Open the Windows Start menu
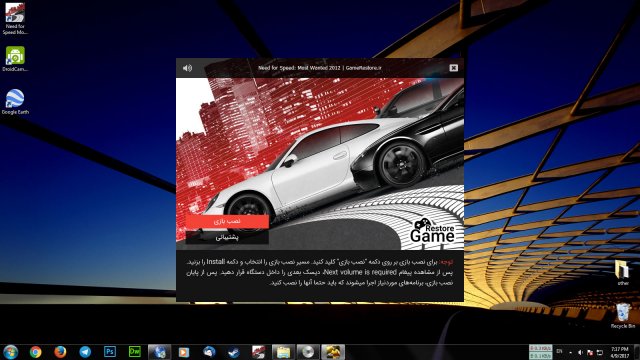 click(x=11, y=352)
